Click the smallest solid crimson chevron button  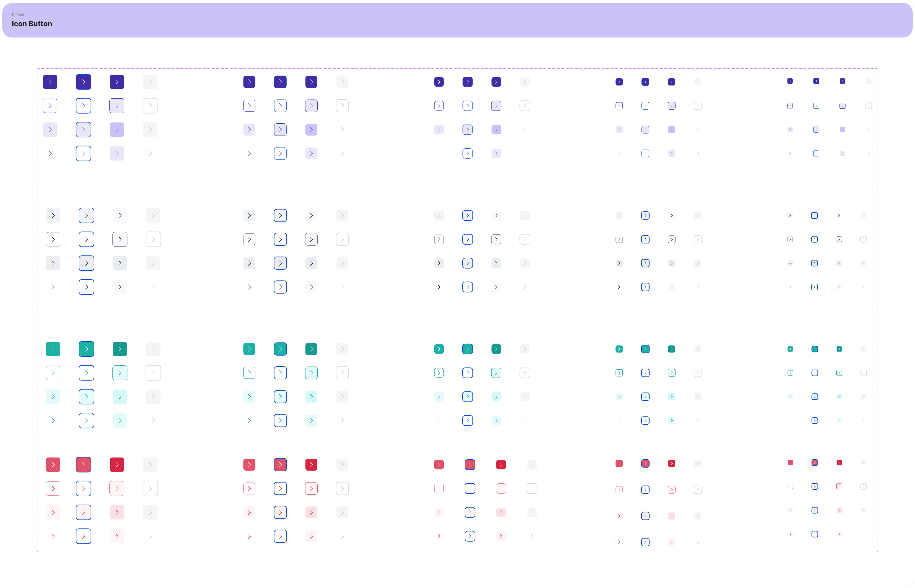pyautogui.click(x=839, y=463)
